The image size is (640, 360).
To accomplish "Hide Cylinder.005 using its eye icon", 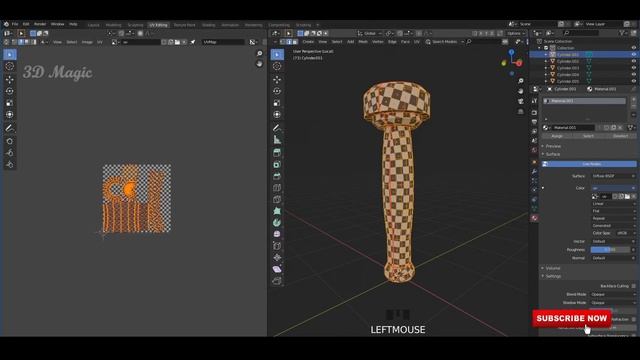I will [x=634, y=81].
